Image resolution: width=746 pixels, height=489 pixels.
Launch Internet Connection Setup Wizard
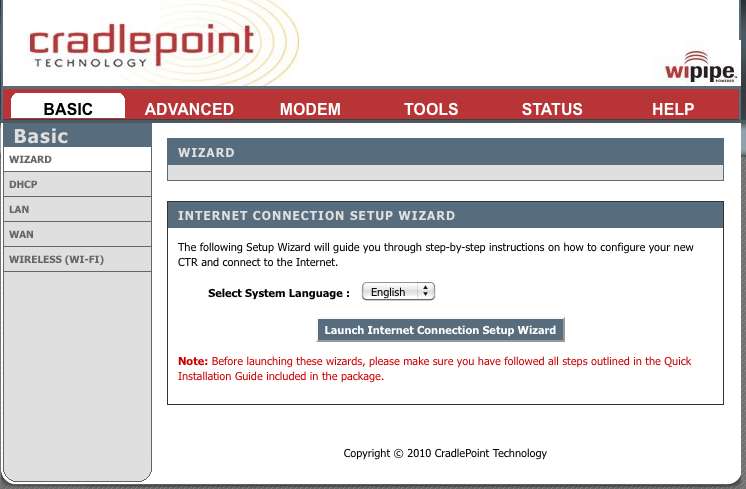[441, 330]
